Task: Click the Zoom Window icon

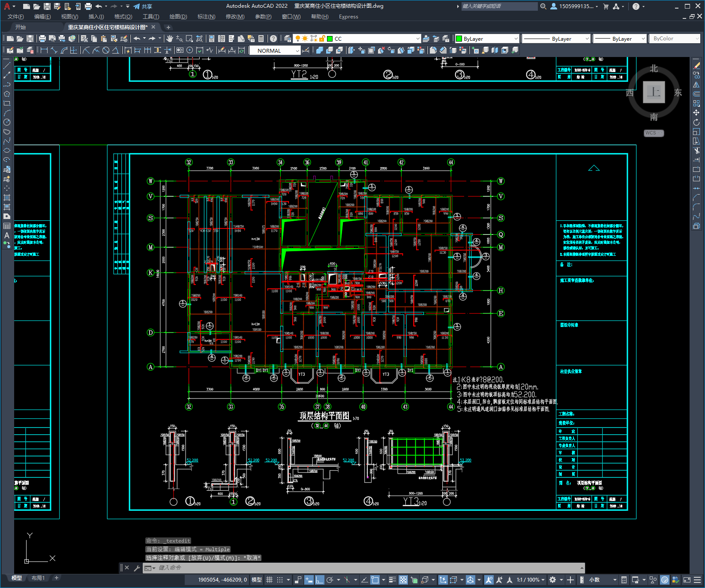Action: (x=189, y=39)
